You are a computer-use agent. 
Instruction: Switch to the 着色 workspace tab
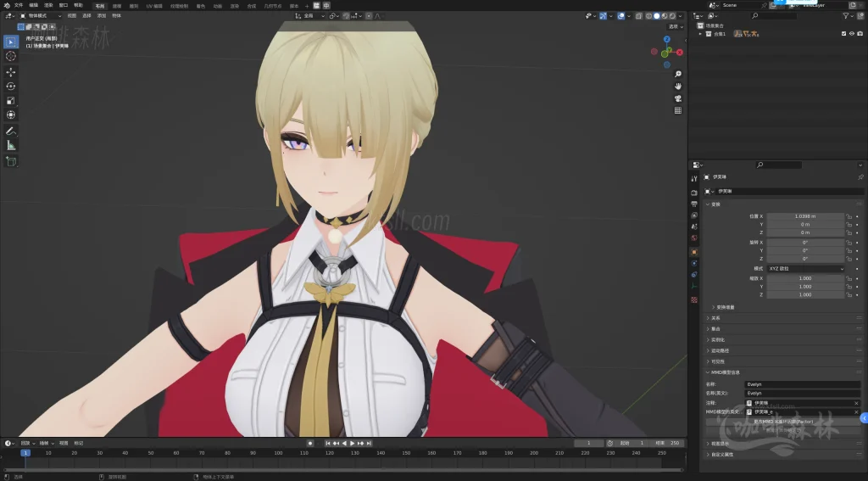[x=200, y=6]
